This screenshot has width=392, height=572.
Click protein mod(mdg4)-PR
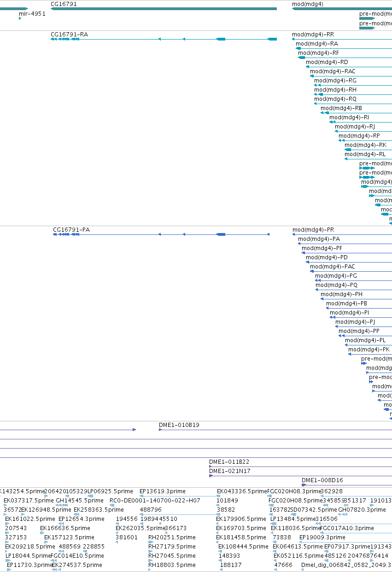tap(313, 229)
